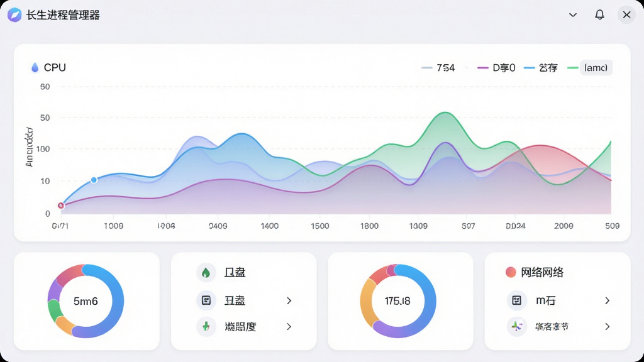The width and height of the screenshot is (644, 362).
Task: Click the app logo beside 长生进程管理器
Action: click(14, 15)
